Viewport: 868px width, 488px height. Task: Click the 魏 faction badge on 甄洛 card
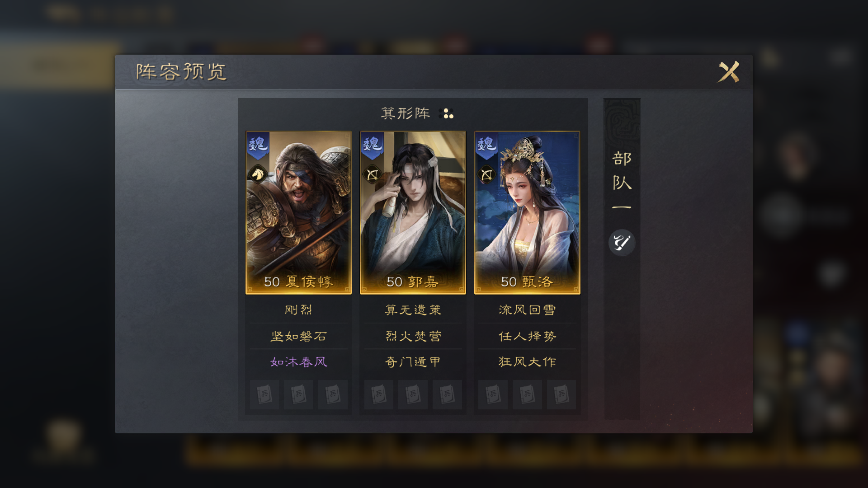pyautogui.click(x=487, y=145)
